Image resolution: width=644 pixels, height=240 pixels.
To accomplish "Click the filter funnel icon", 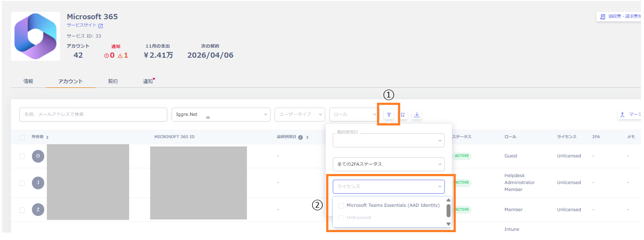I will (389, 115).
